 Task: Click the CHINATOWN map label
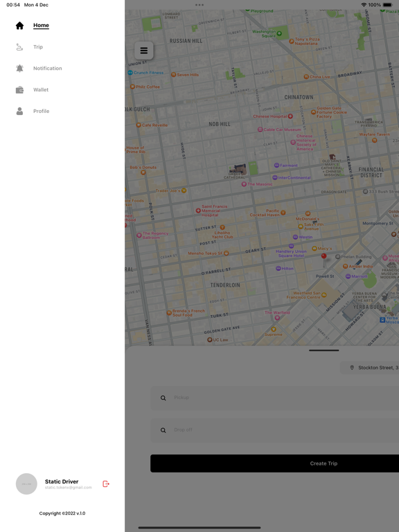[x=299, y=97]
